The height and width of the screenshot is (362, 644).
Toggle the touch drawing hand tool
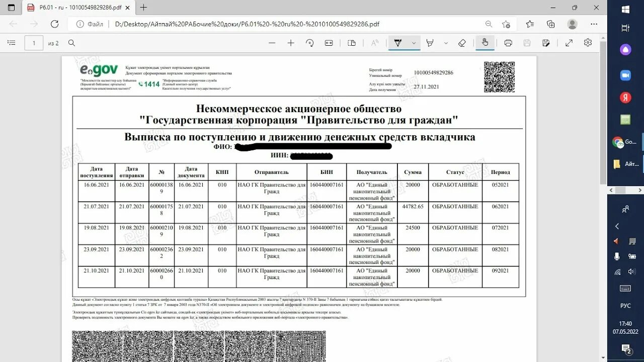click(485, 43)
